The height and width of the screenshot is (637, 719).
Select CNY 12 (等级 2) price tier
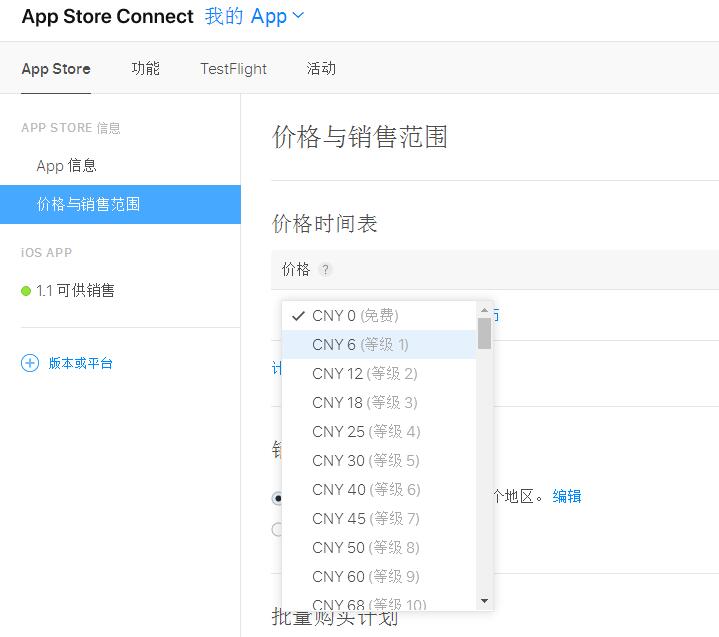[364, 374]
